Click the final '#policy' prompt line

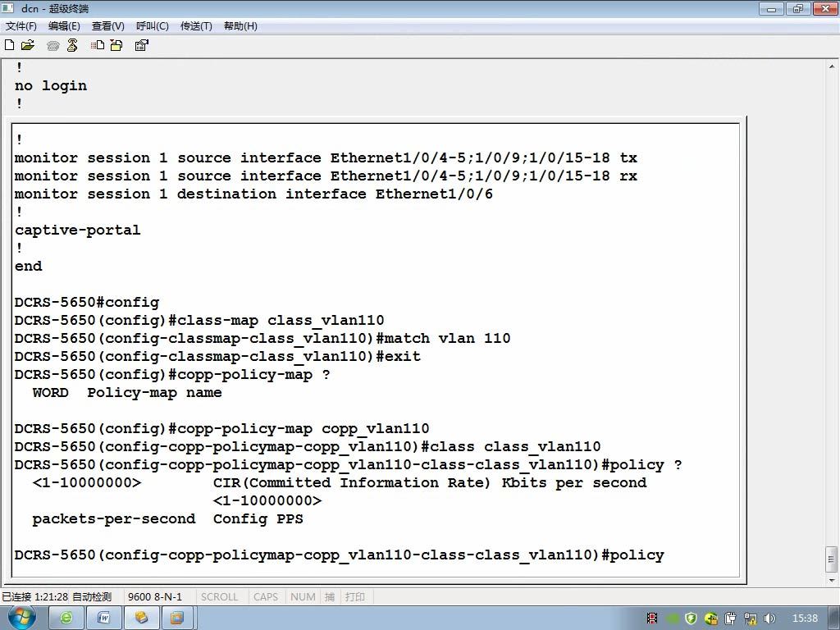click(339, 555)
